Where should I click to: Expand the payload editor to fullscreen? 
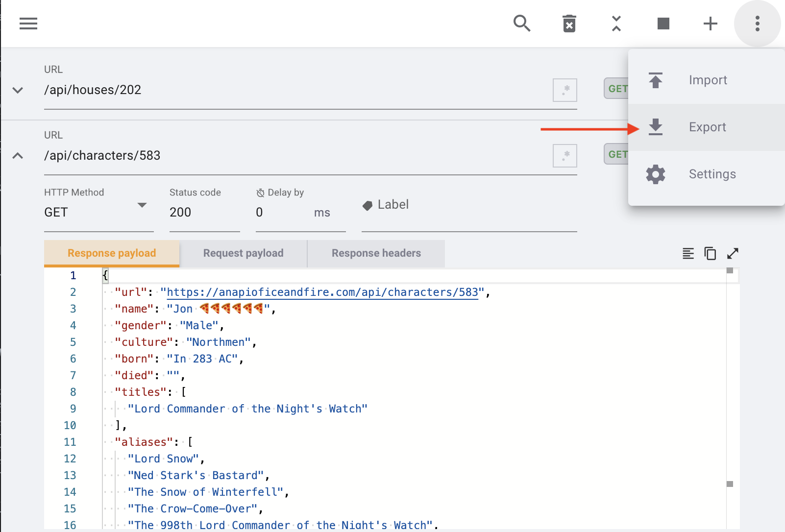click(733, 253)
